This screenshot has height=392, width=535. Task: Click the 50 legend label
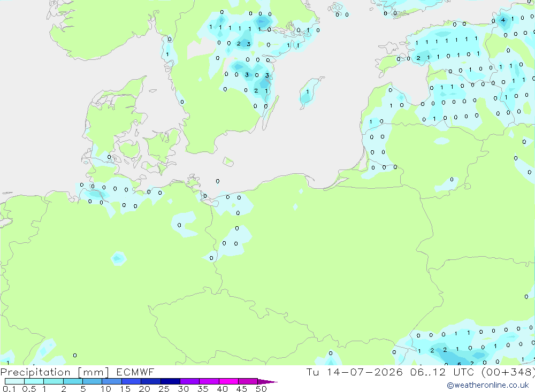pyautogui.click(x=261, y=389)
